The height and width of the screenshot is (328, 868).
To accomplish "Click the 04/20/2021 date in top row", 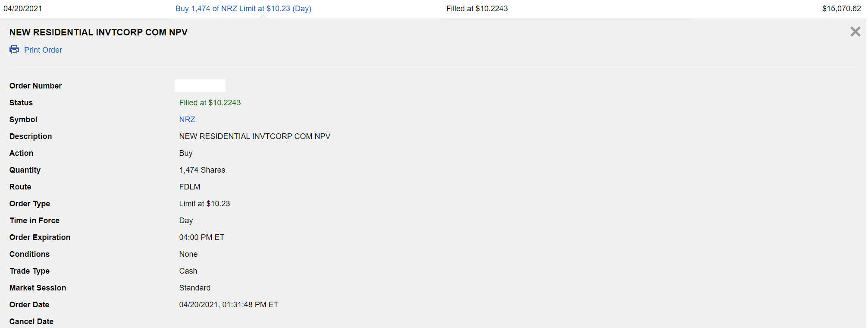I will coord(23,9).
